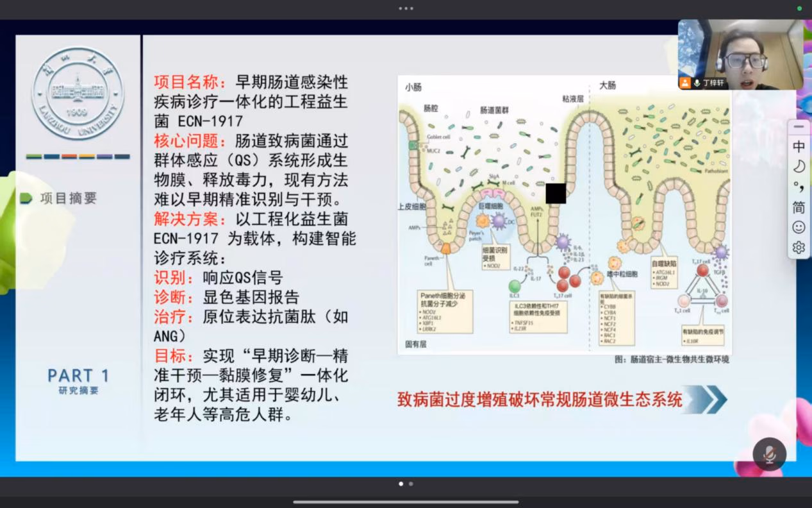The width and height of the screenshot is (812, 508).
Task: Click the 研究摘要 subtitle text
Action: pos(78,391)
